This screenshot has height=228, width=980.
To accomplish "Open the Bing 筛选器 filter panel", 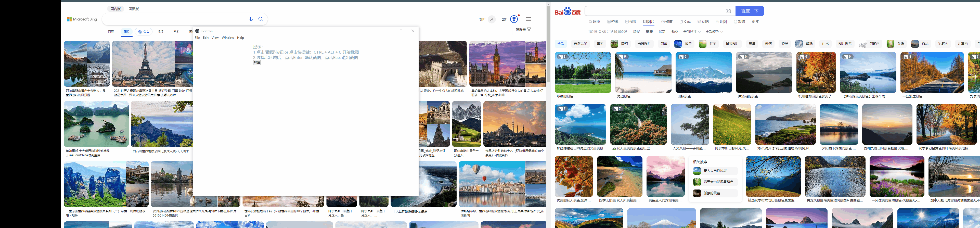I will (x=523, y=29).
